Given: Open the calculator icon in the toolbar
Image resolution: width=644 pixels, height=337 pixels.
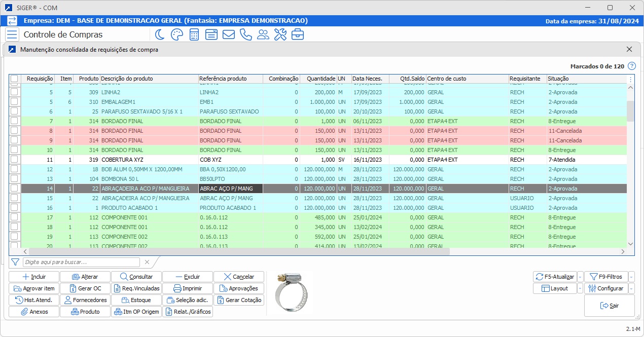Looking at the screenshot, I should pyautogui.click(x=194, y=34).
